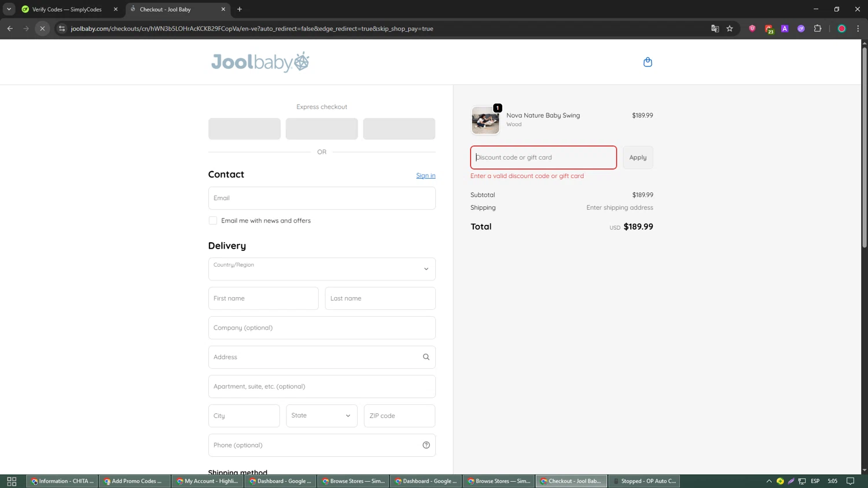Image resolution: width=868 pixels, height=488 pixels.
Task: Click the Email input field
Action: tap(322, 198)
